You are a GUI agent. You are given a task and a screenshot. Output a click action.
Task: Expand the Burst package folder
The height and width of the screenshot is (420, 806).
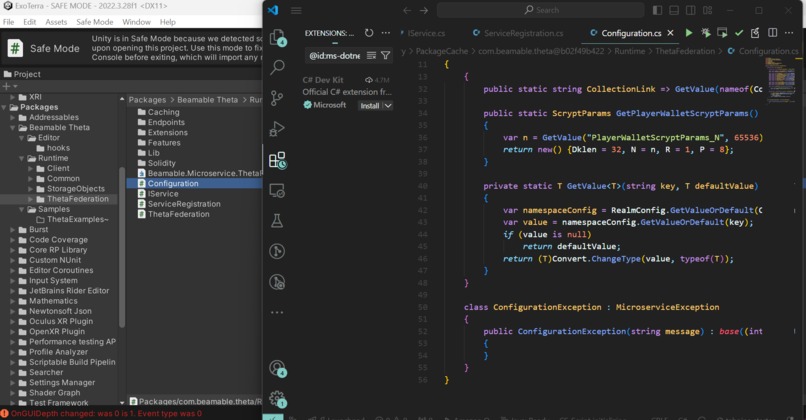point(13,230)
